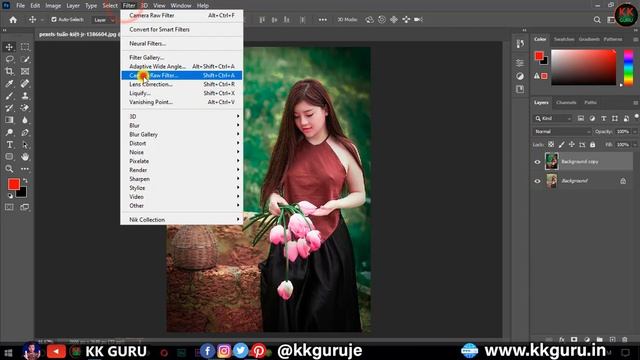Viewport: 640px width, 360px height.
Task: Expand the Blur submenu
Action: point(182,125)
